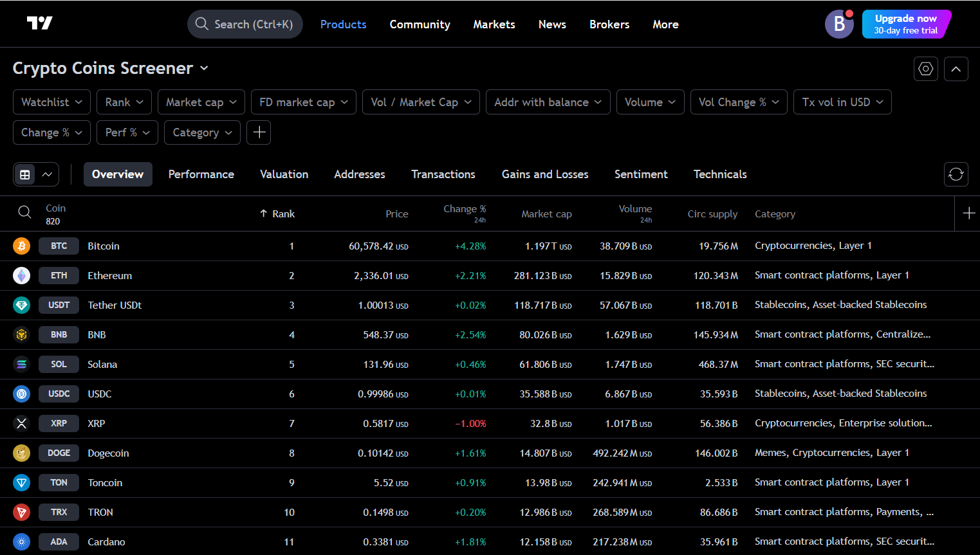Open Vol / Market Cap filter
This screenshot has height=555, width=980.
click(x=421, y=102)
